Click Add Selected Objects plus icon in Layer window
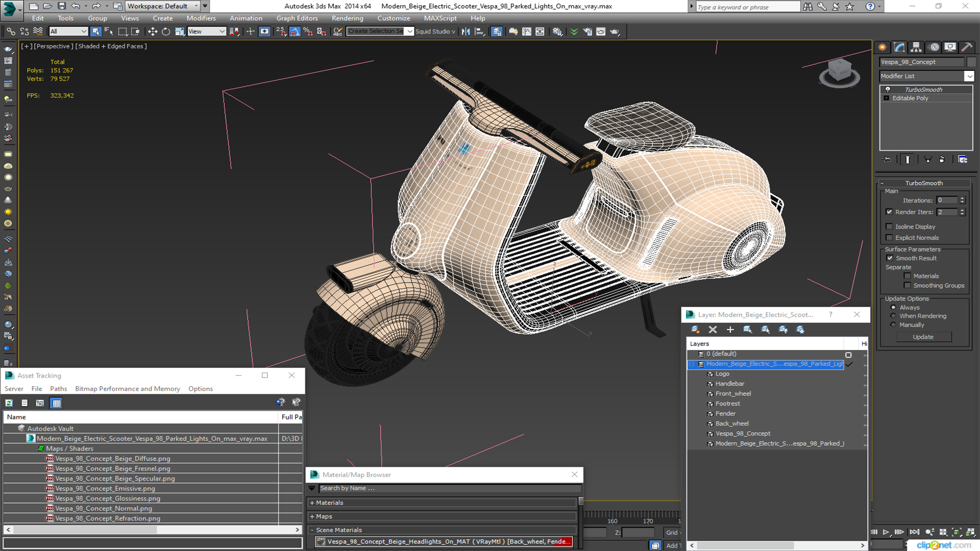The width and height of the screenshot is (980, 551). pyautogui.click(x=730, y=330)
